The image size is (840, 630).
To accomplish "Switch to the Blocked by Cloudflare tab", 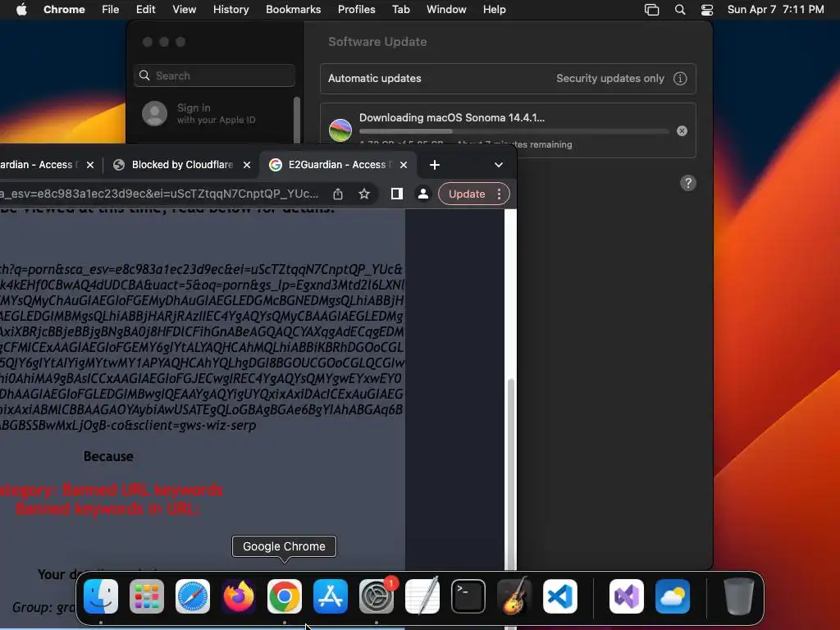I will tap(181, 165).
